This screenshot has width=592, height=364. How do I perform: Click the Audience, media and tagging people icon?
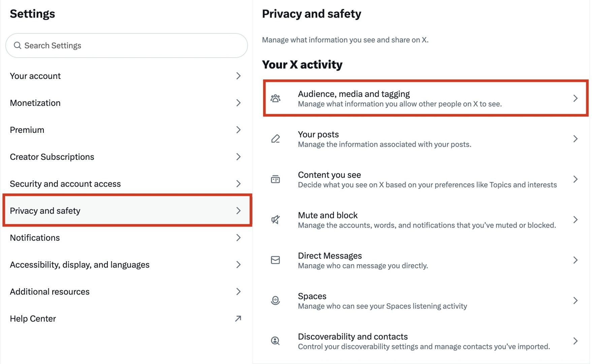(276, 98)
